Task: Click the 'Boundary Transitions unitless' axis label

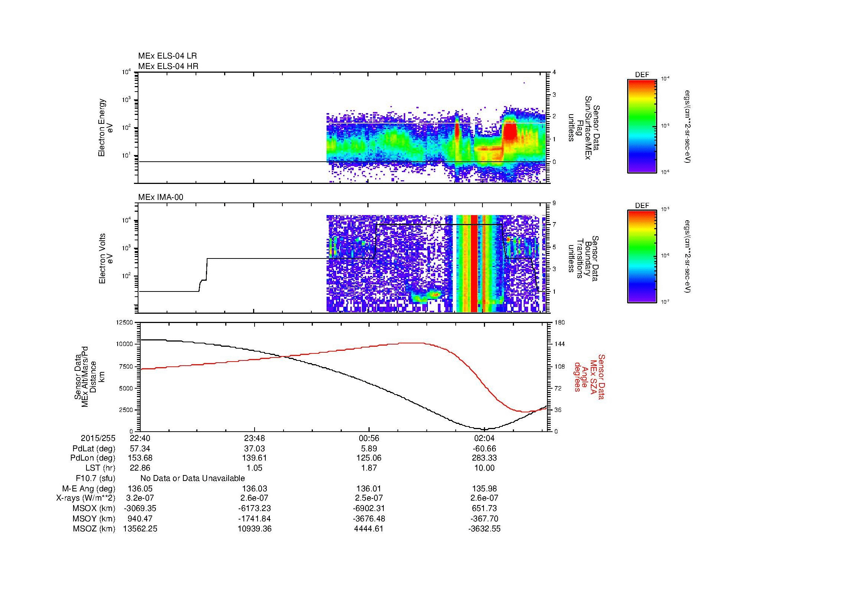Action: pyautogui.click(x=584, y=259)
